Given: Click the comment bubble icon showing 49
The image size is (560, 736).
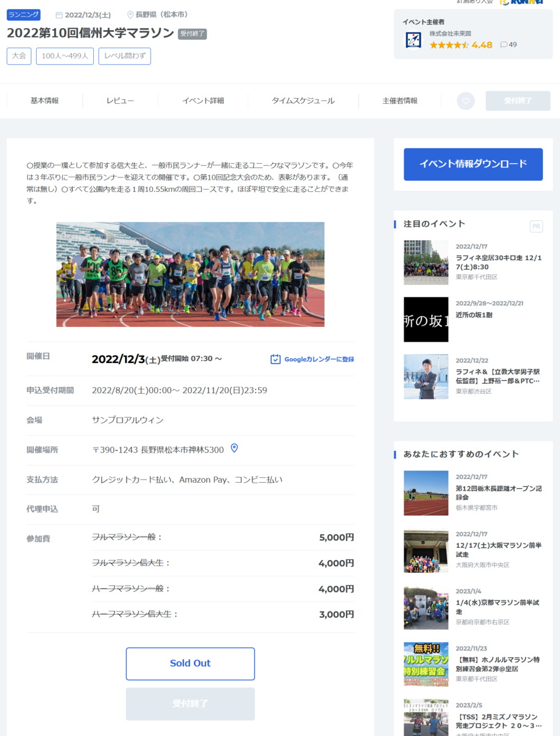Looking at the screenshot, I should 504,45.
